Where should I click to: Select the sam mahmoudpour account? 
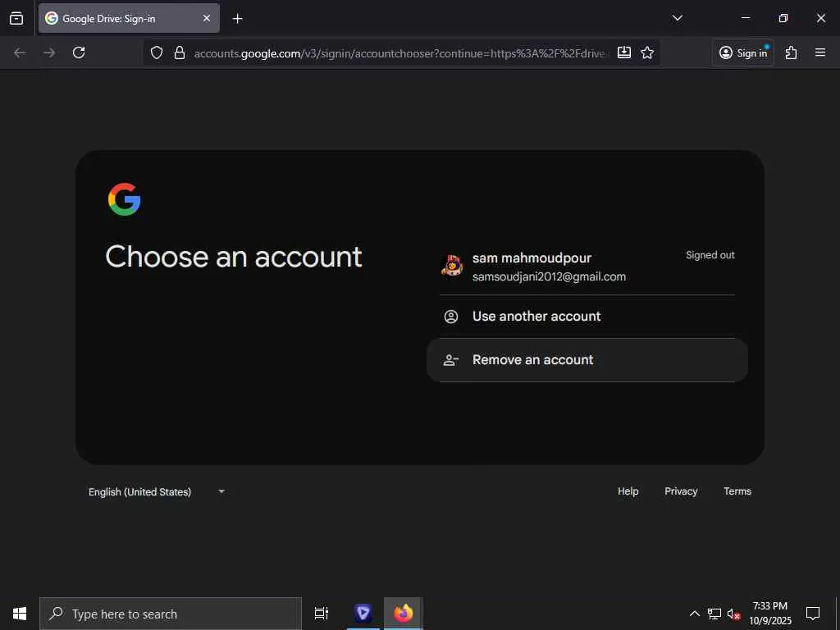tap(587, 267)
